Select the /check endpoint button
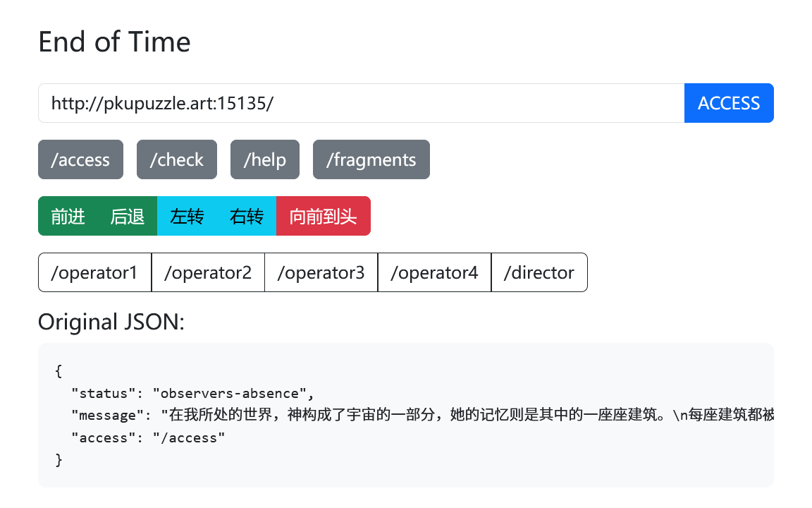The width and height of the screenshot is (812, 508). coord(177,159)
